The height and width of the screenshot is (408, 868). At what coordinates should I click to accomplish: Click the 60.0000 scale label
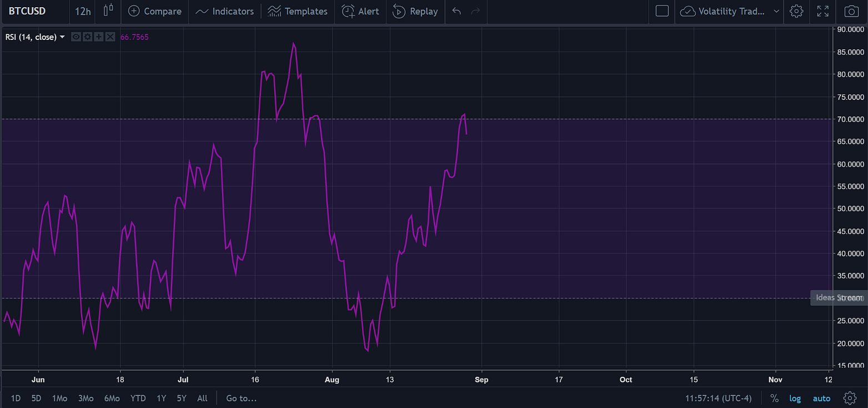click(x=850, y=164)
